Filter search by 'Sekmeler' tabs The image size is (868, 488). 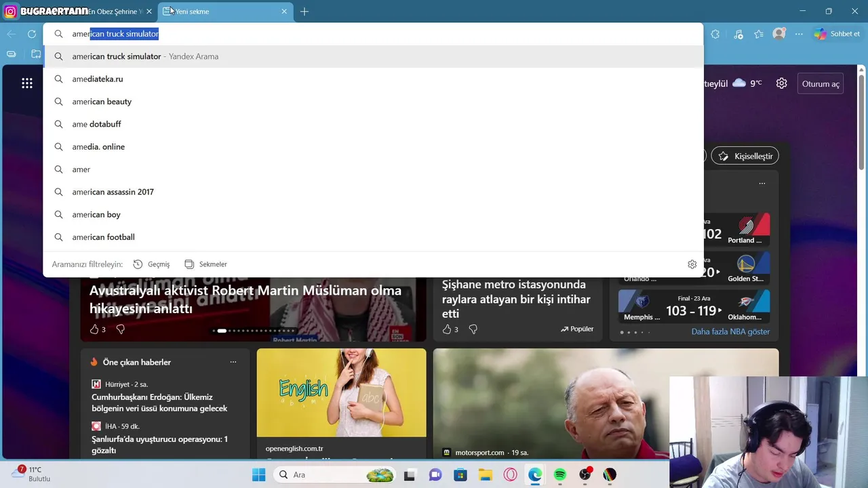(x=205, y=264)
